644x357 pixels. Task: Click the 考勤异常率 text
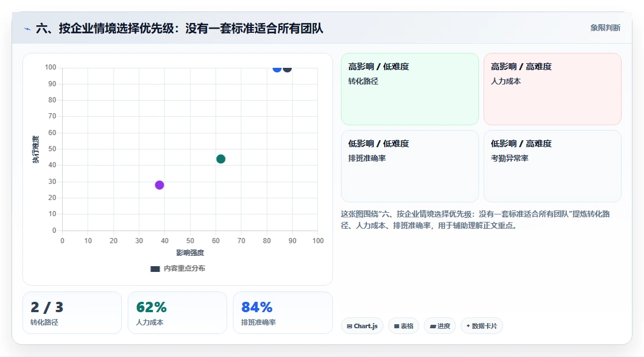click(509, 158)
